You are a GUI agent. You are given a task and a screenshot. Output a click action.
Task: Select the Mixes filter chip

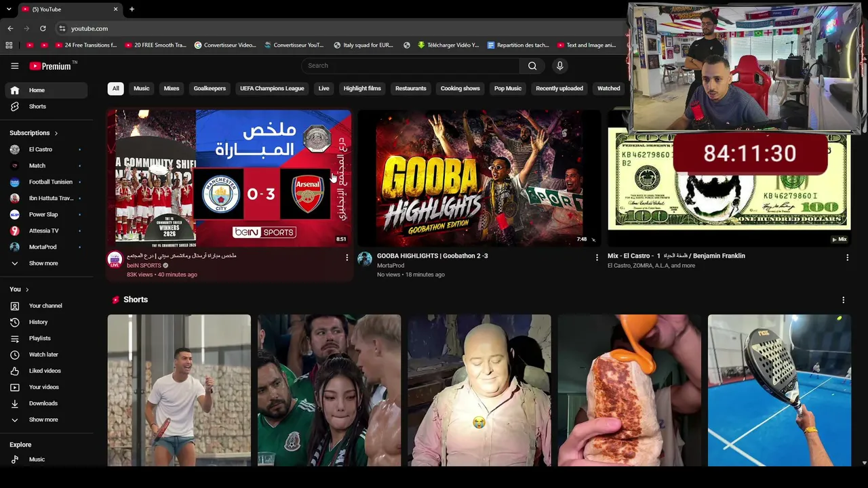tap(172, 88)
